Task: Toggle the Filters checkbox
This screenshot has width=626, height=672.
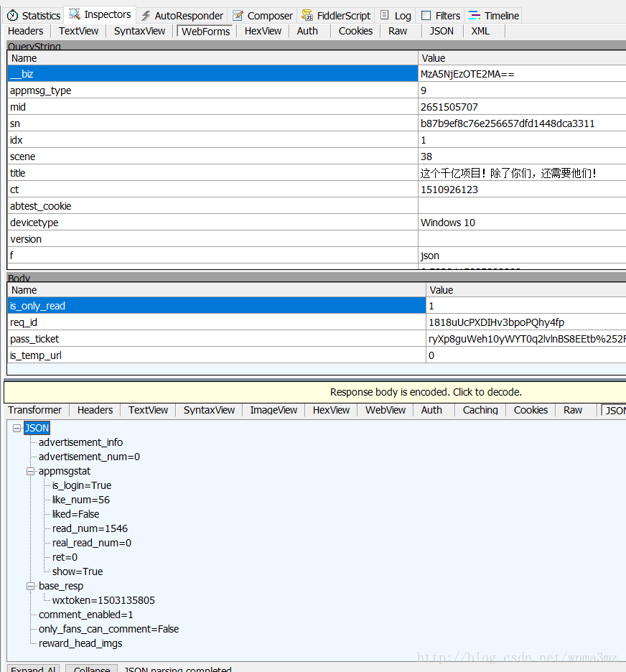Action: click(426, 15)
